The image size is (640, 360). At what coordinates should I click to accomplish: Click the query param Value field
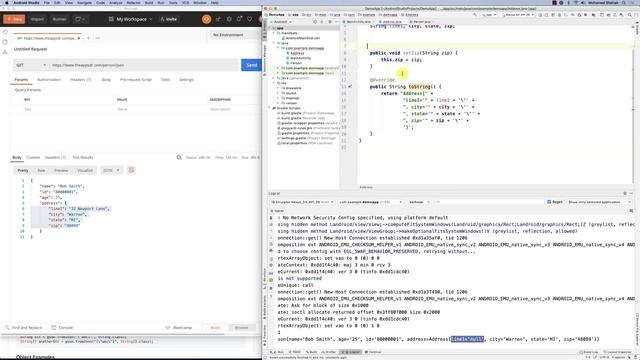(x=161, y=109)
